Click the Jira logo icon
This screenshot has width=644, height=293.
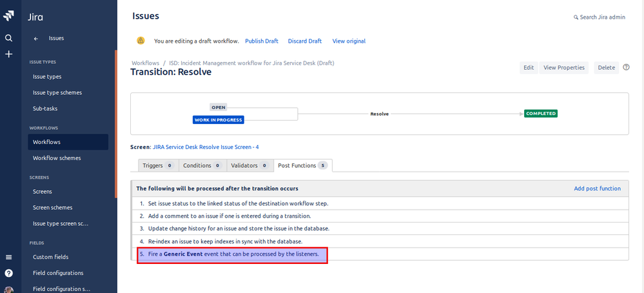(8, 16)
